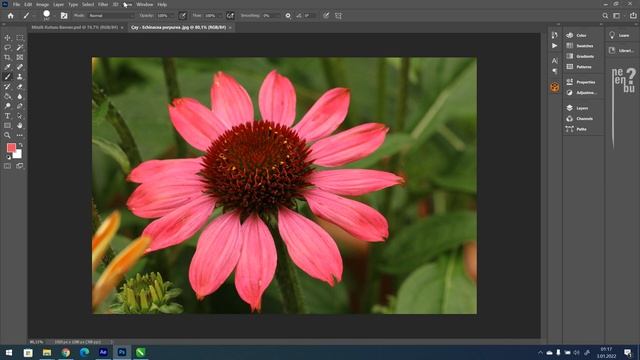Select the Frame tool
The height and width of the screenshot is (360, 640).
[20, 57]
